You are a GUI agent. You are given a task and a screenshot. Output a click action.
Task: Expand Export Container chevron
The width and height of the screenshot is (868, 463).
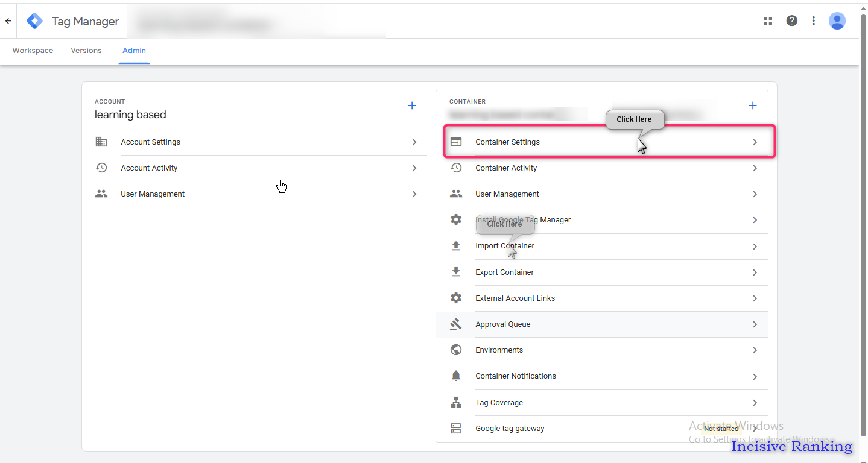[x=755, y=272]
